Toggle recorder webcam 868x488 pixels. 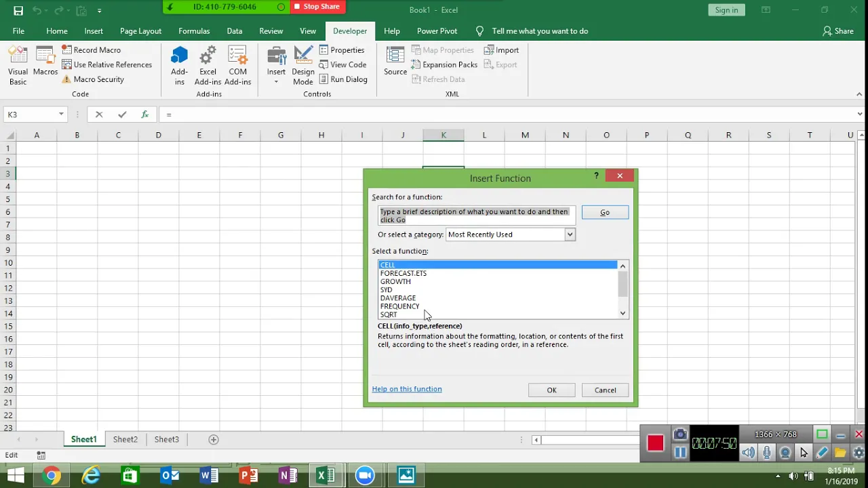click(785, 452)
